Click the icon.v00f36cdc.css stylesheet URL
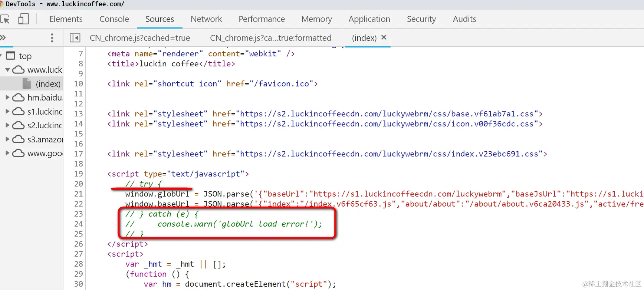 387,123
